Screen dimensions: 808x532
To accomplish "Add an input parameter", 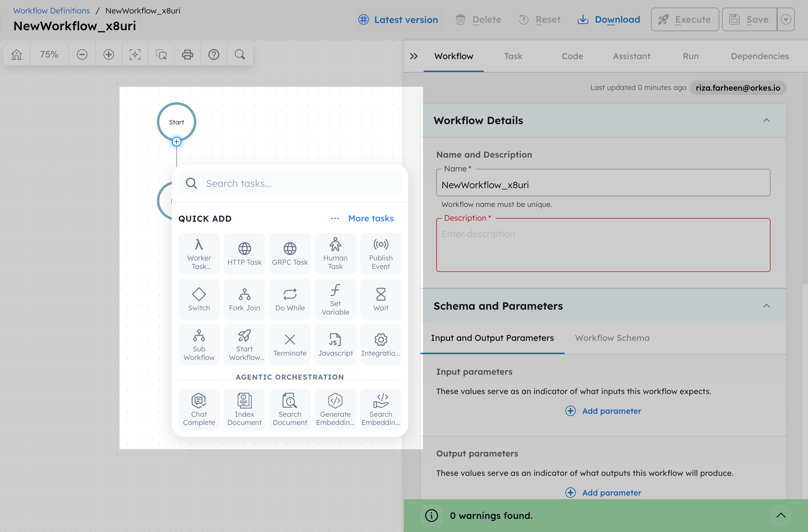I will click(603, 411).
